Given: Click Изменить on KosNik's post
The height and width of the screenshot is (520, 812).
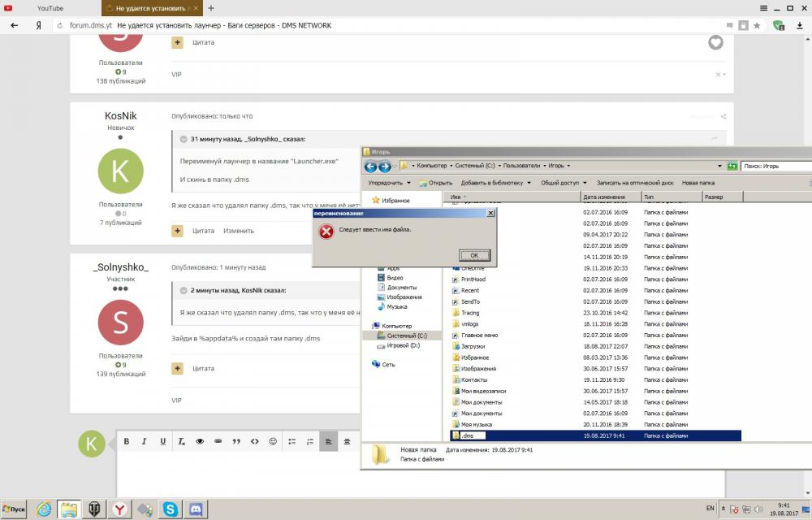Looking at the screenshot, I should tap(239, 231).
